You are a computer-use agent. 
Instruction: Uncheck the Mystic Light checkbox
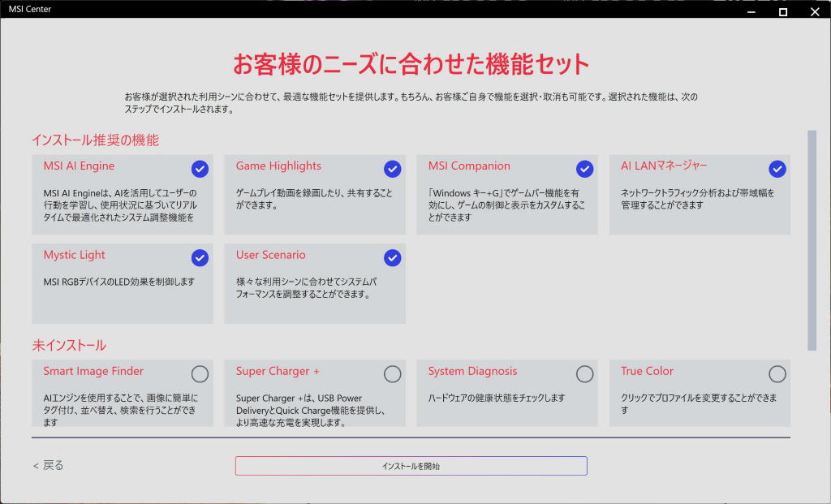coord(200,258)
